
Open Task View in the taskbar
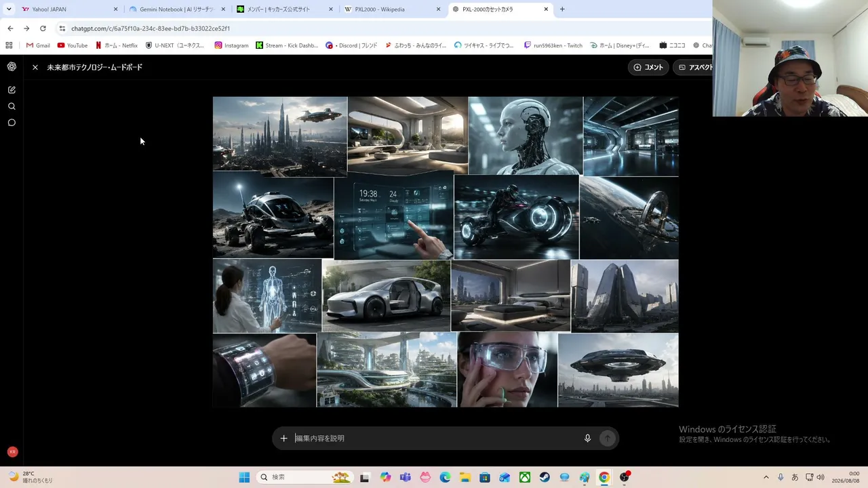[365, 477]
